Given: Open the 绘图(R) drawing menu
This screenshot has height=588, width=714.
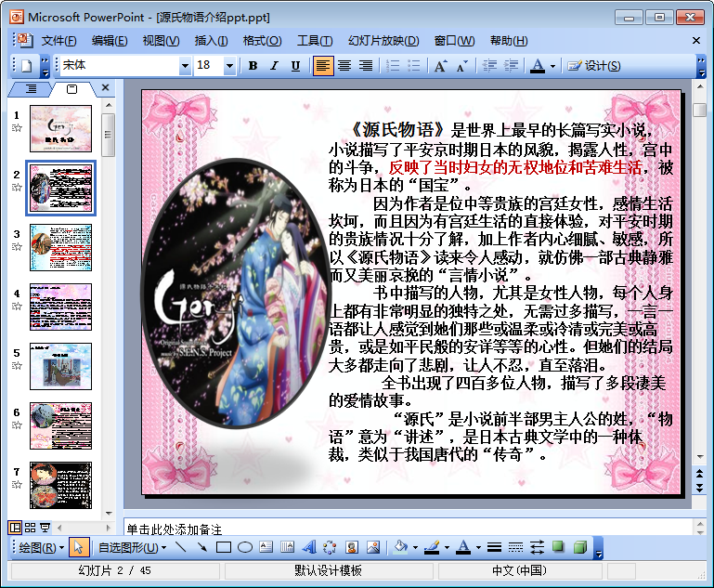Looking at the screenshot, I should click(x=42, y=547).
